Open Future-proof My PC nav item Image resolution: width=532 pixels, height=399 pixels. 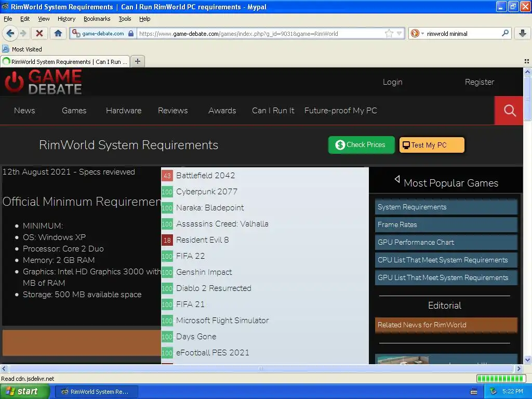(341, 111)
